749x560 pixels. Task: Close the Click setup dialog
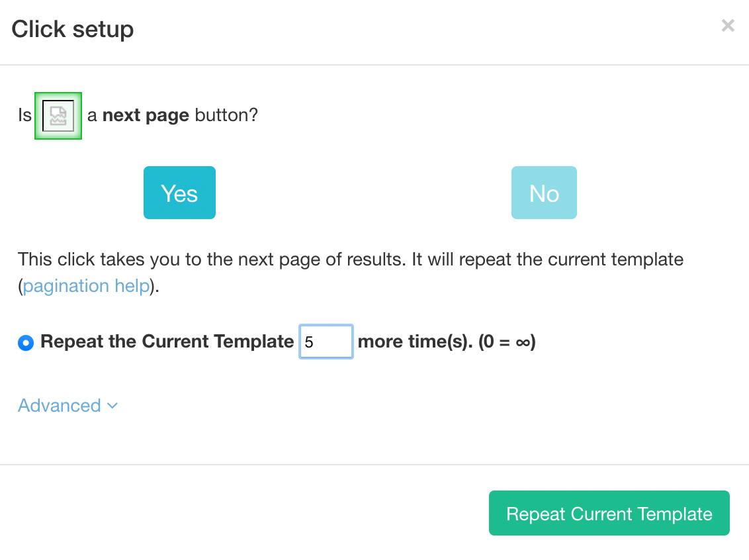pos(728,25)
